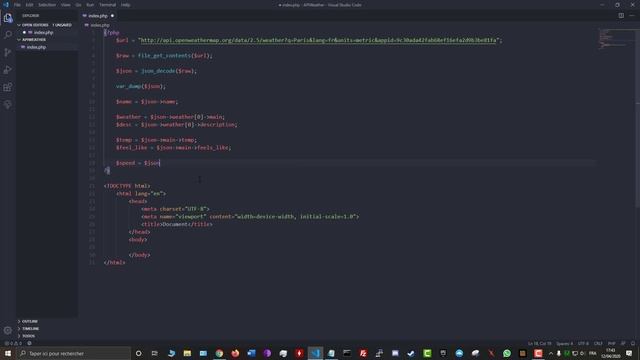This screenshot has height=360, width=640.
Task: Click the $json = json_decode($raw) line
Action: 156,71
